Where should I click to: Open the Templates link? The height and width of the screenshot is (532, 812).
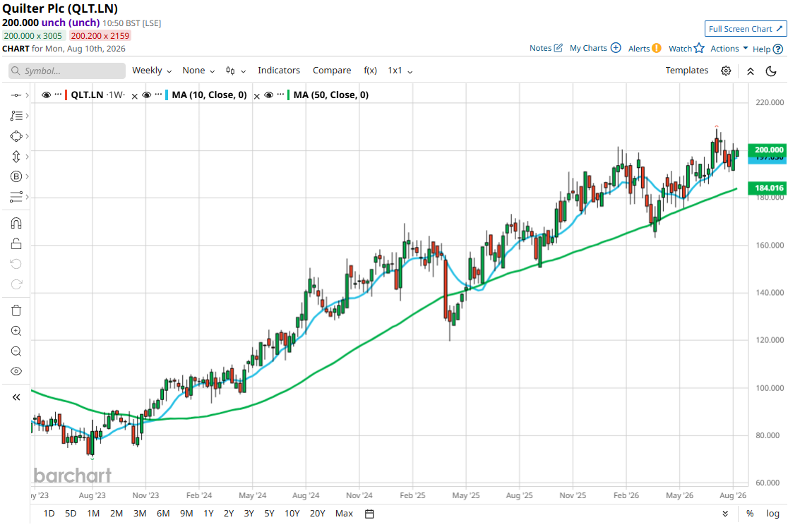pyautogui.click(x=687, y=71)
